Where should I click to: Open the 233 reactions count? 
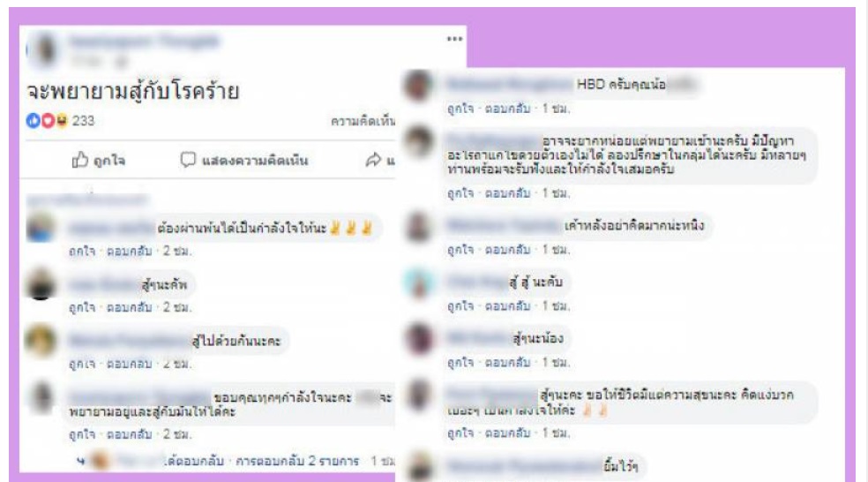tap(83, 121)
